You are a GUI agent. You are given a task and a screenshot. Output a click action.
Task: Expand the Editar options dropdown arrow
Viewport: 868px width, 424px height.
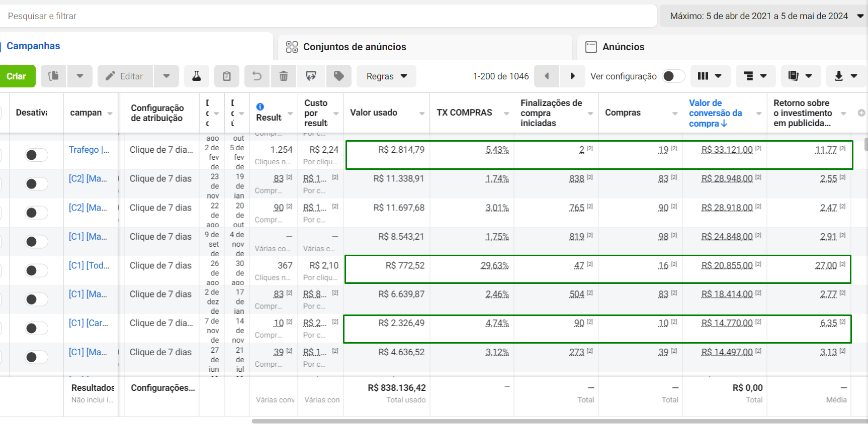pyautogui.click(x=166, y=76)
